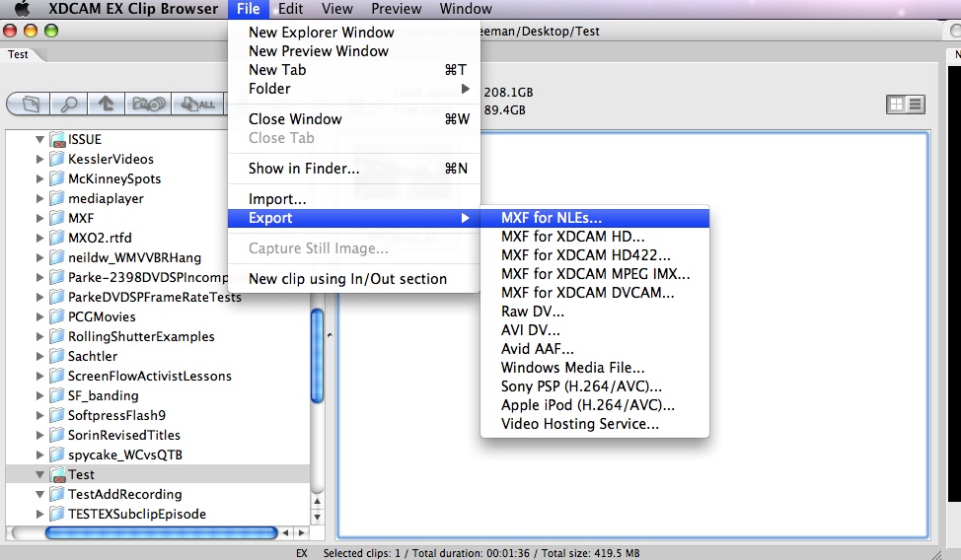The image size is (961, 560).
Task: Click the camera and discs toolbar icon
Action: tap(148, 105)
